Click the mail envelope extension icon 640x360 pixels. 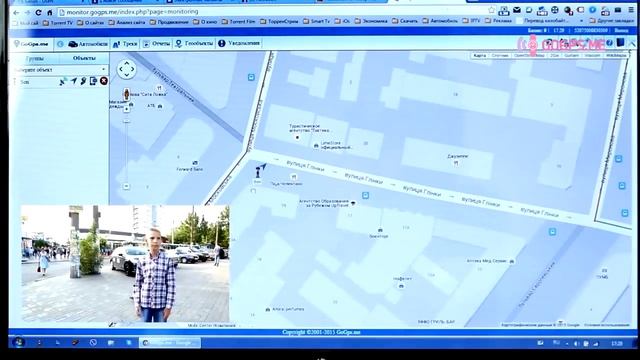(517, 10)
